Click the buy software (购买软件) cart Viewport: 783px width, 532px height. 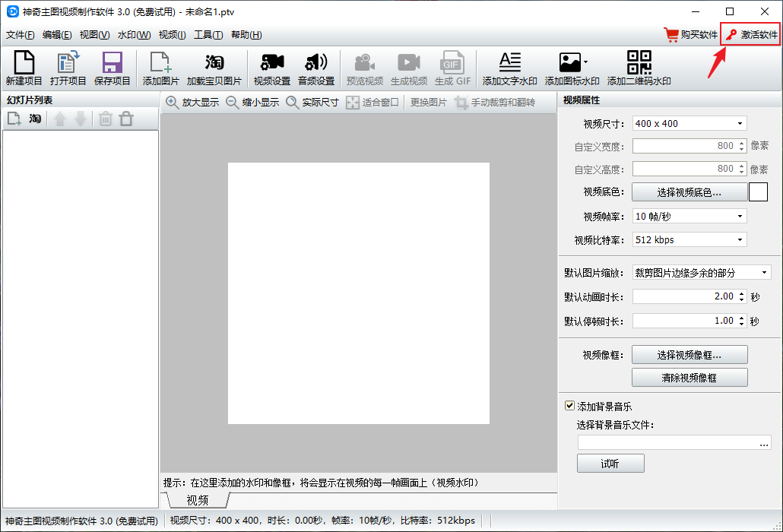pyautogui.click(x=690, y=34)
